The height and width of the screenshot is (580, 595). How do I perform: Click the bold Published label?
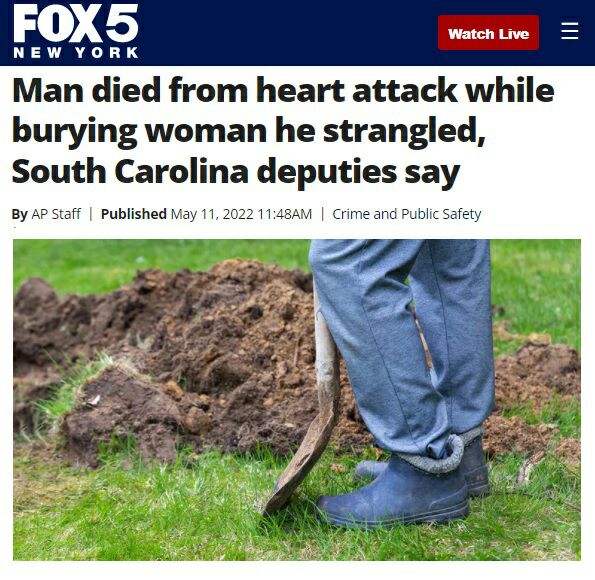[134, 214]
